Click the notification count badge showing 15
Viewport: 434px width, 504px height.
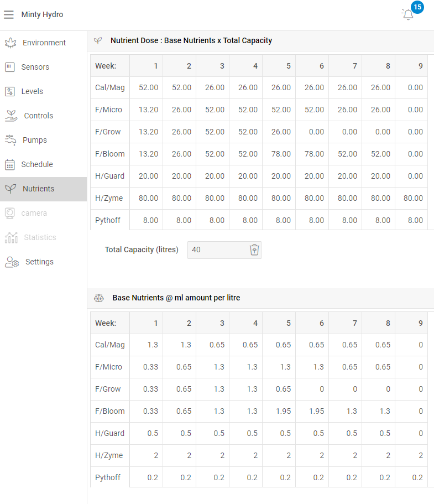pos(417,7)
